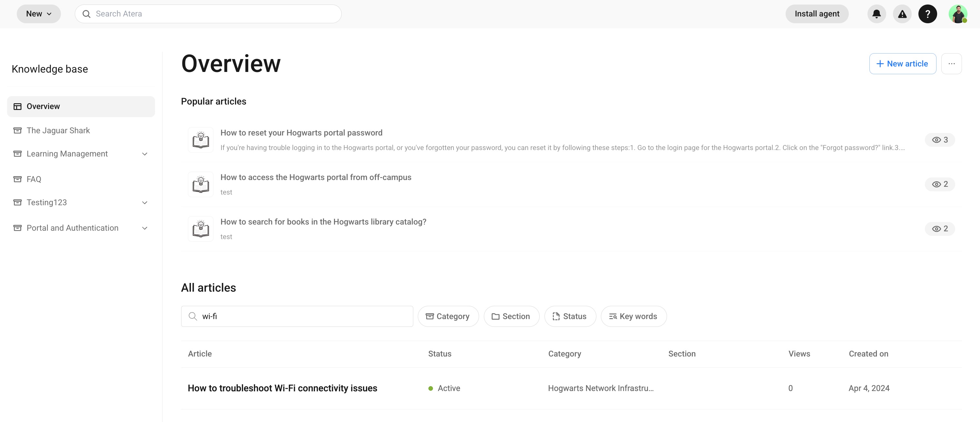980x422 pixels.
Task: Click the Install agent button
Action: pos(817,14)
